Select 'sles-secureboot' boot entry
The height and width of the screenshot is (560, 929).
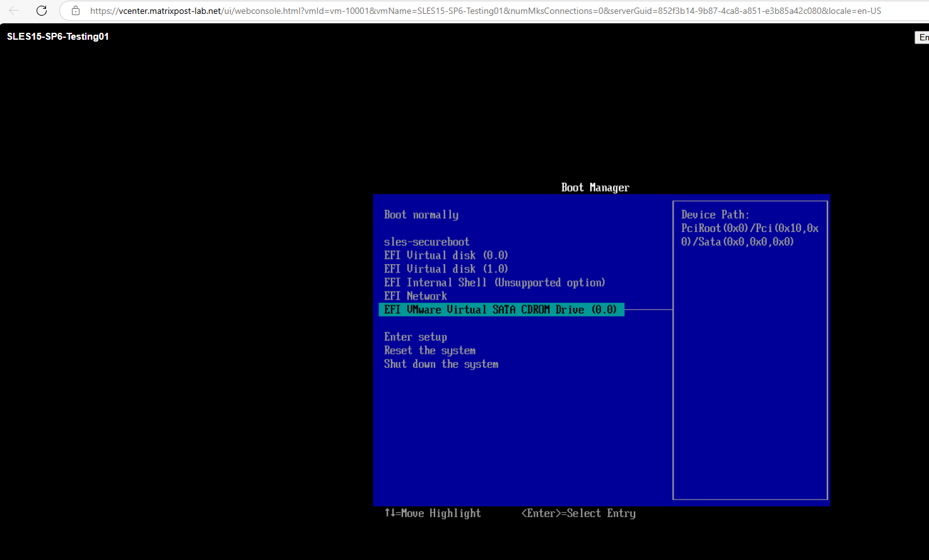427,242
